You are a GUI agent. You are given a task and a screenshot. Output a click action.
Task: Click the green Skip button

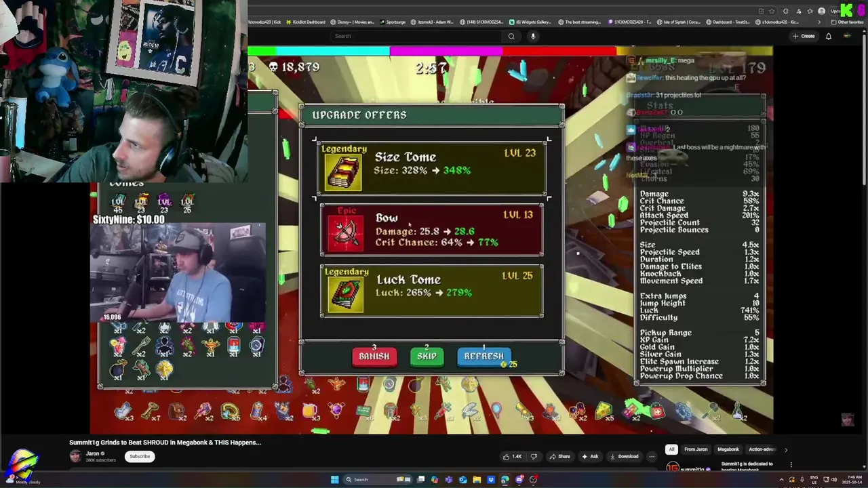[427, 356]
